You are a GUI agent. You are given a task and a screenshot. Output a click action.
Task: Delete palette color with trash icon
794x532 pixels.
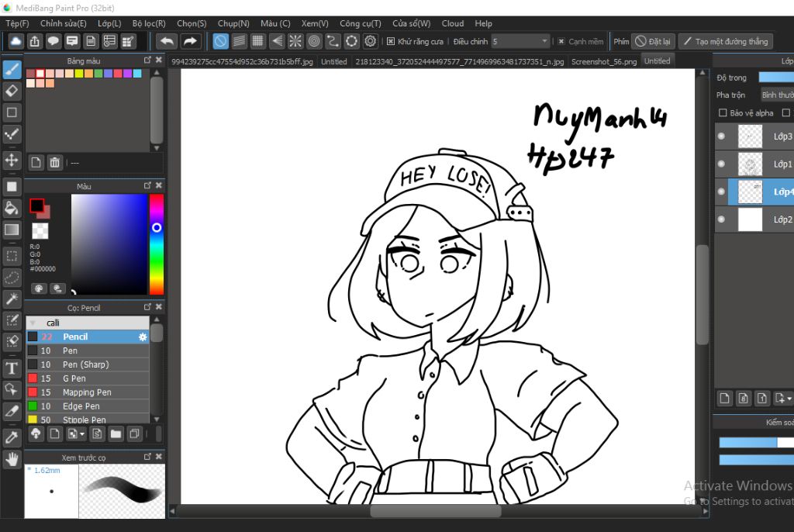[x=55, y=163]
